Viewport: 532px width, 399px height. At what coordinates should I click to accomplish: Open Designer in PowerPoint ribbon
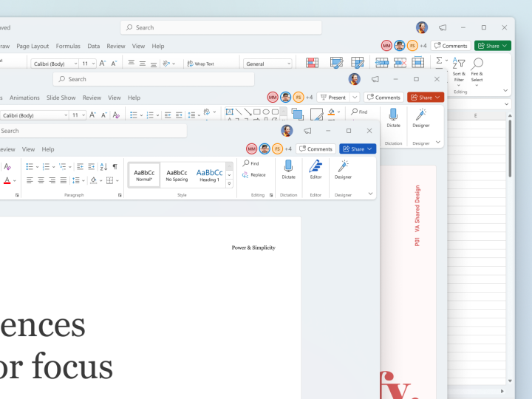pos(421,117)
